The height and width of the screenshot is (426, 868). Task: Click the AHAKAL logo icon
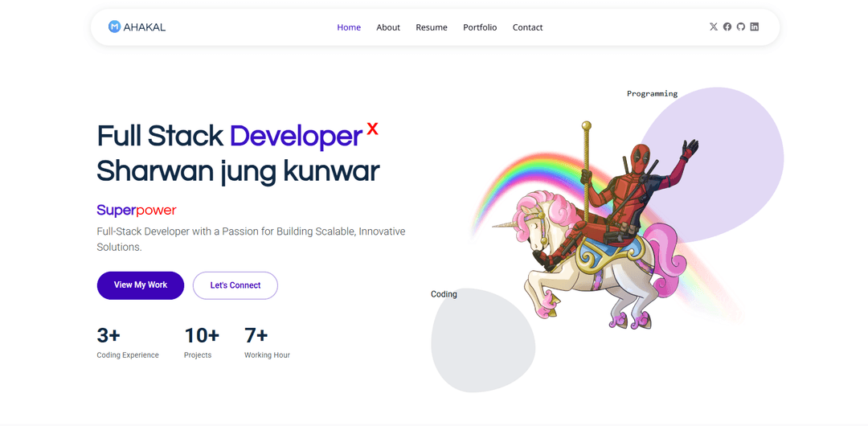click(115, 27)
